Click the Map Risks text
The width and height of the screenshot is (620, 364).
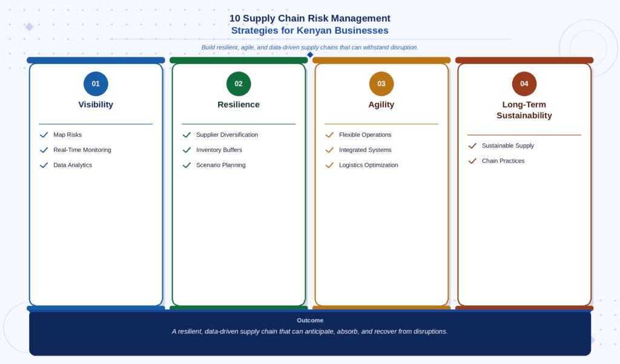pyautogui.click(x=68, y=135)
